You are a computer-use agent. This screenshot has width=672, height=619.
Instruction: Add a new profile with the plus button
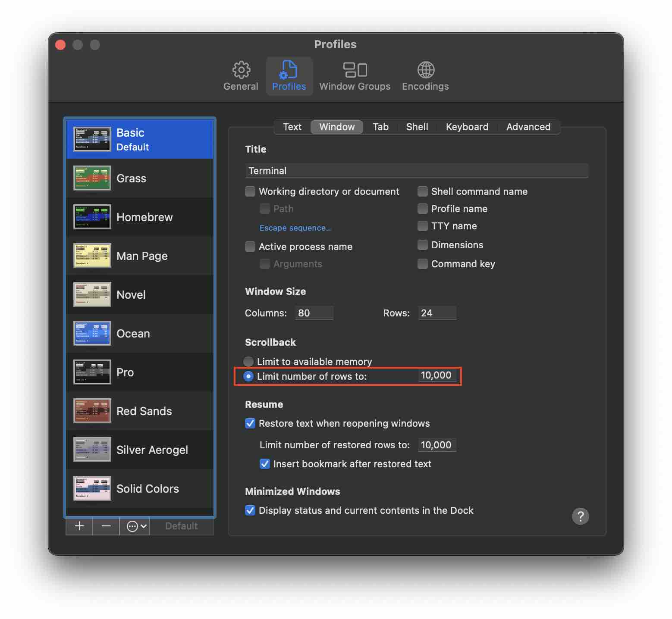click(x=79, y=526)
